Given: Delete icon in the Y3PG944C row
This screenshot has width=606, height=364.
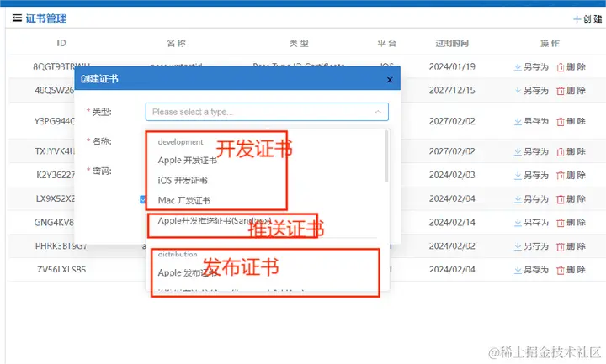Looking at the screenshot, I should click(561, 122).
